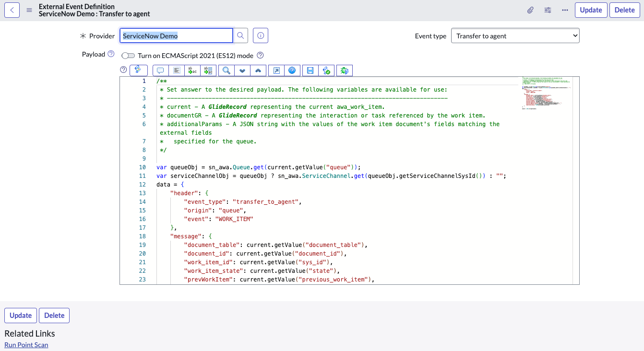
Task: Find next with down chevron icon
Action: (242, 70)
